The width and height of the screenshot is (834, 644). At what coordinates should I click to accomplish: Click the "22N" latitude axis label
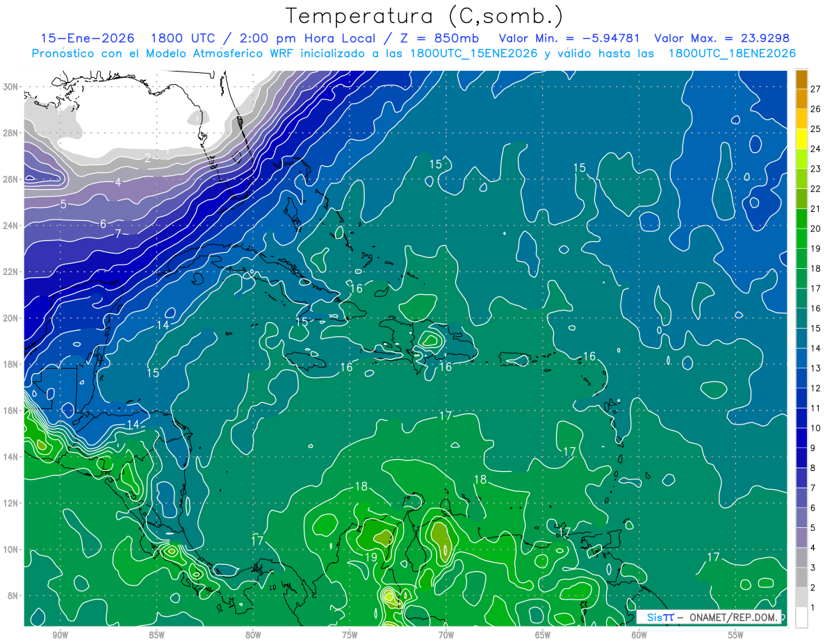coord(12,272)
